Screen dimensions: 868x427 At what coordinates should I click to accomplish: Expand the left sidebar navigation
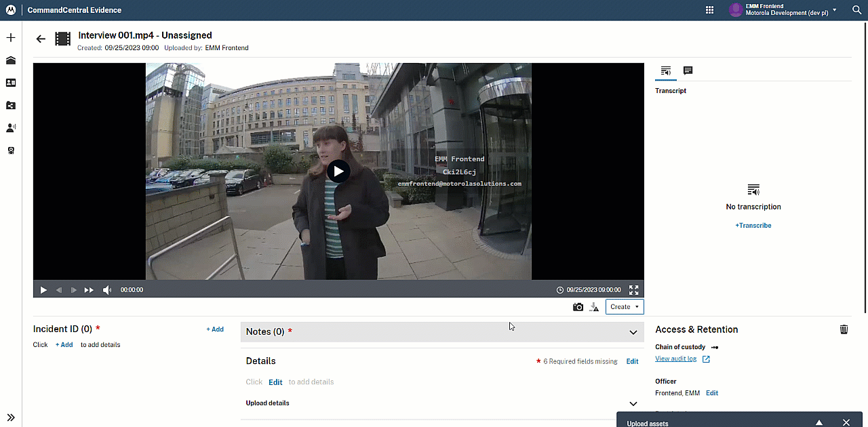(x=11, y=418)
